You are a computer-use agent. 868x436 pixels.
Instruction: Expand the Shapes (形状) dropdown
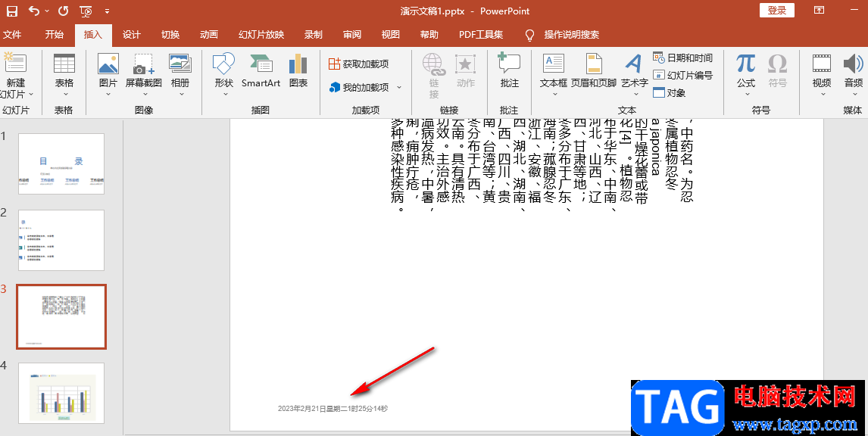pos(223,94)
